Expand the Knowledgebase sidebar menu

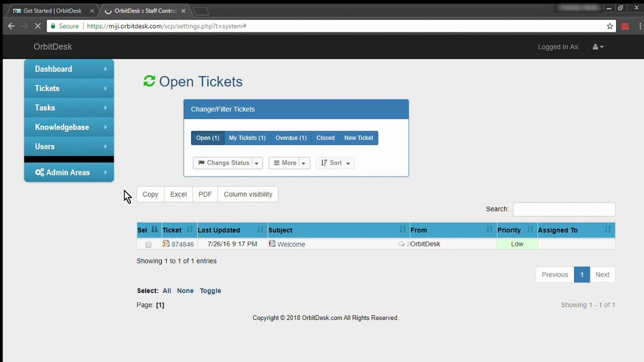(x=69, y=127)
